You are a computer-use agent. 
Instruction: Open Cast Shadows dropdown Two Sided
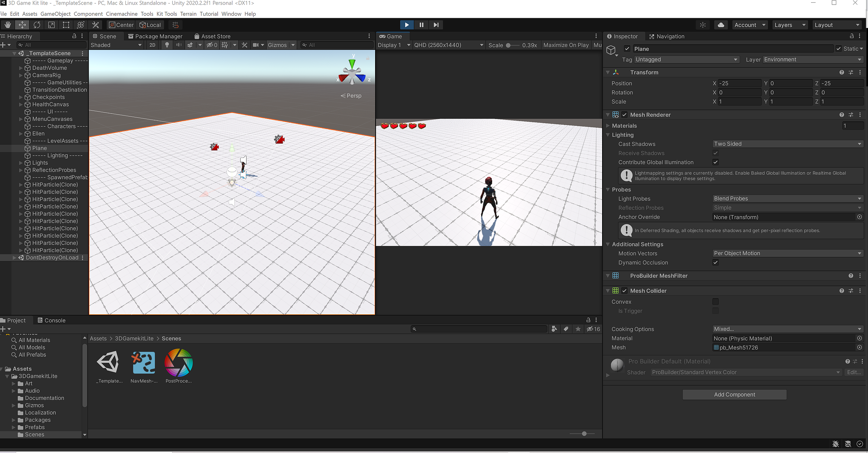(x=788, y=144)
